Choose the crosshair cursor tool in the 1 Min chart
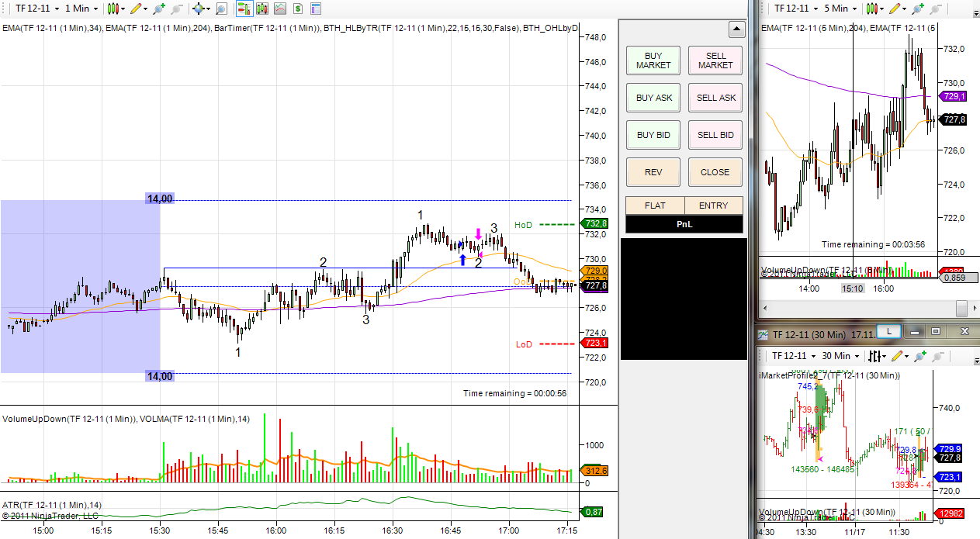The height and width of the screenshot is (539, 980). point(199,9)
